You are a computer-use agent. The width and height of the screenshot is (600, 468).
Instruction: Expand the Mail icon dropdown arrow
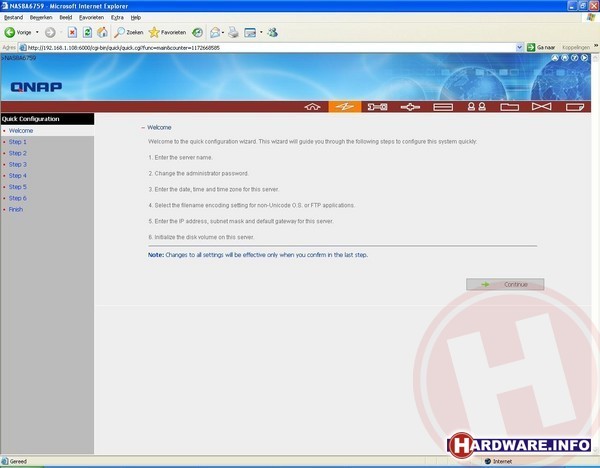223,33
